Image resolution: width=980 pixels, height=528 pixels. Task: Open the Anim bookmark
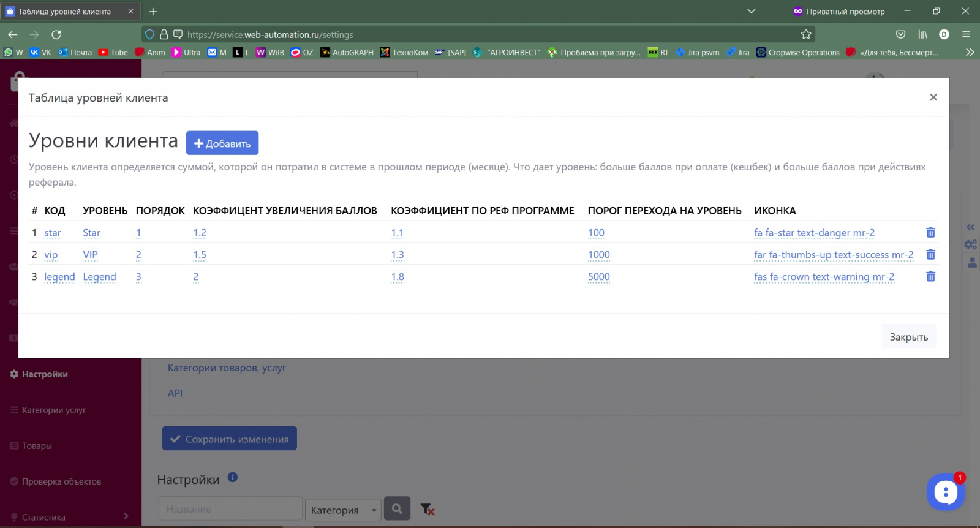point(150,52)
